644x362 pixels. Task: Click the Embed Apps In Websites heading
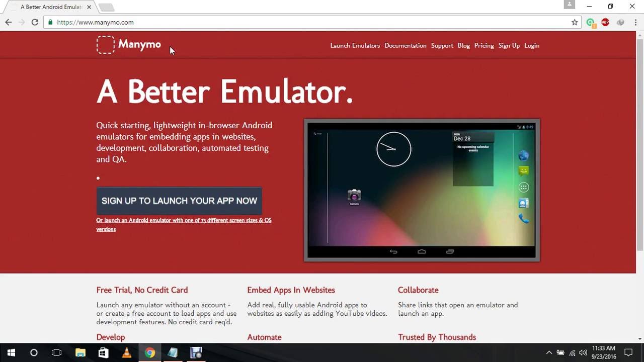click(x=291, y=290)
